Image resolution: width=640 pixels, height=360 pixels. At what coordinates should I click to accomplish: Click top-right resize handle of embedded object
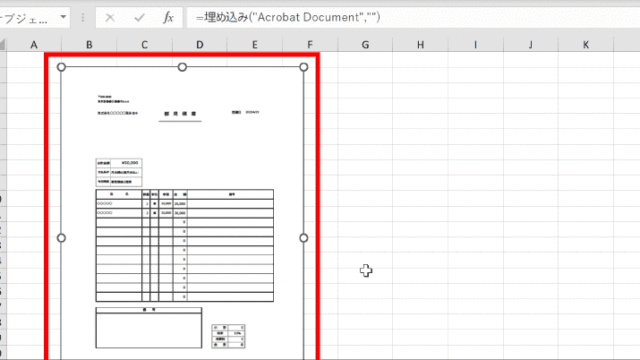click(x=304, y=67)
